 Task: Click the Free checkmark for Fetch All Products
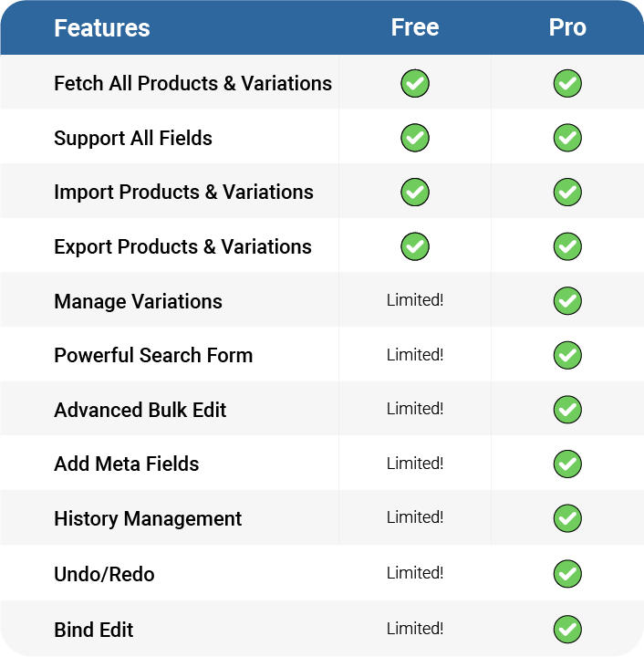click(414, 83)
